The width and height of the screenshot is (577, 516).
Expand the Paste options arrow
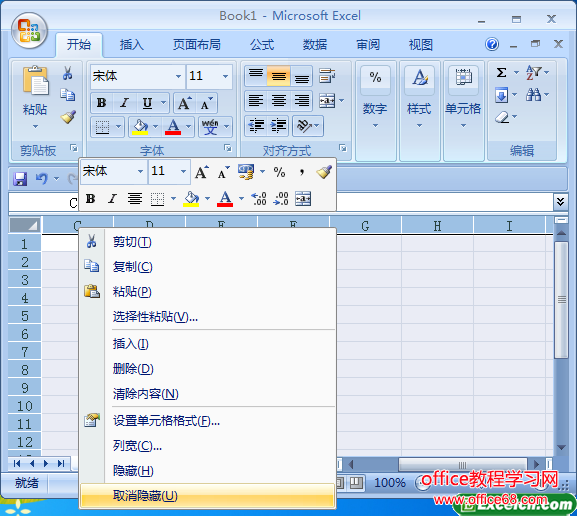(35, 126)
